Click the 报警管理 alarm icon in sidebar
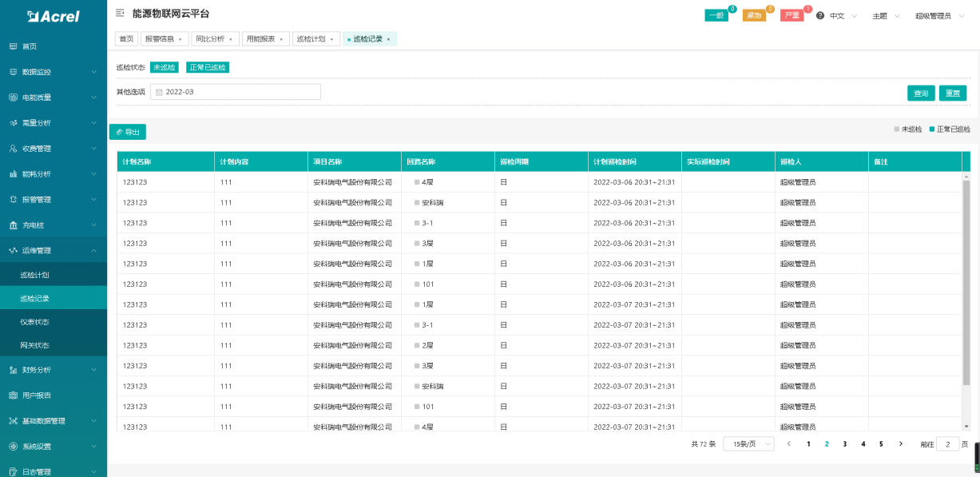 point(13,200)
